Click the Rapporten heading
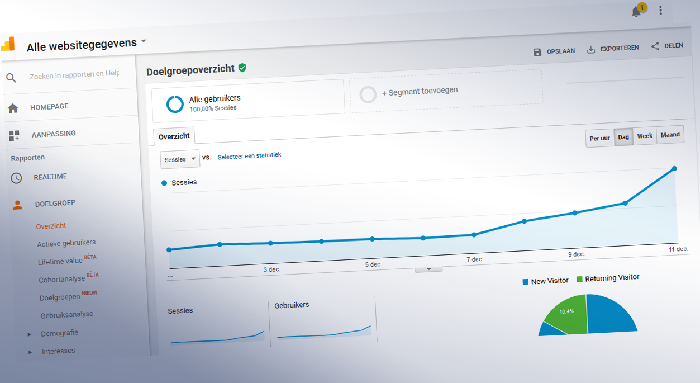This screenshot has height=383, width=700. [x=28, y=158]
